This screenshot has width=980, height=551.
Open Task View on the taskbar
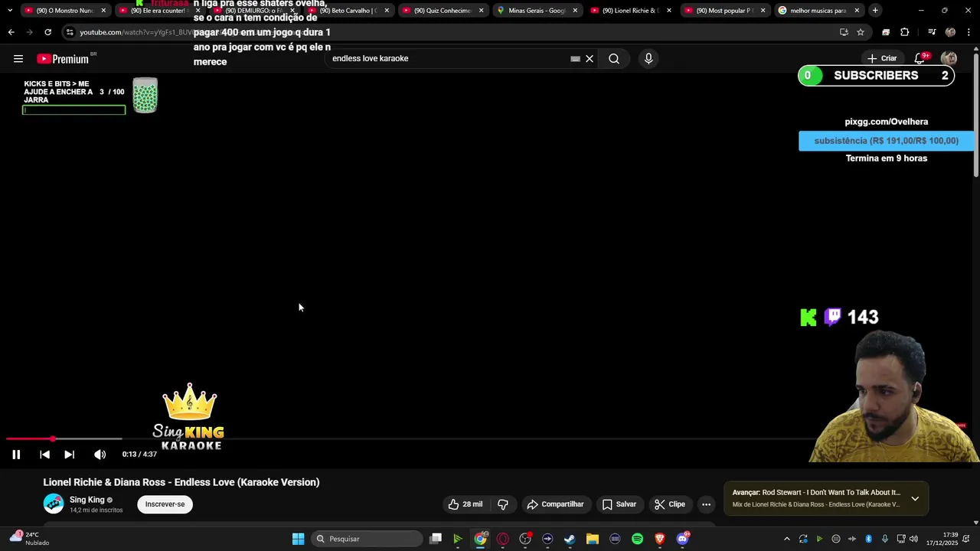pyautogui.click(x=436, y=539)
